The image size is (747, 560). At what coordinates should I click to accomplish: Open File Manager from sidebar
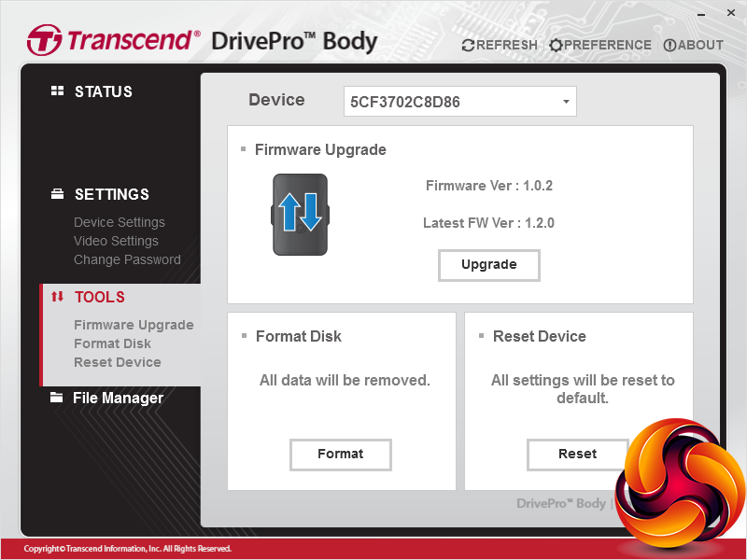[x=118, y=399]
